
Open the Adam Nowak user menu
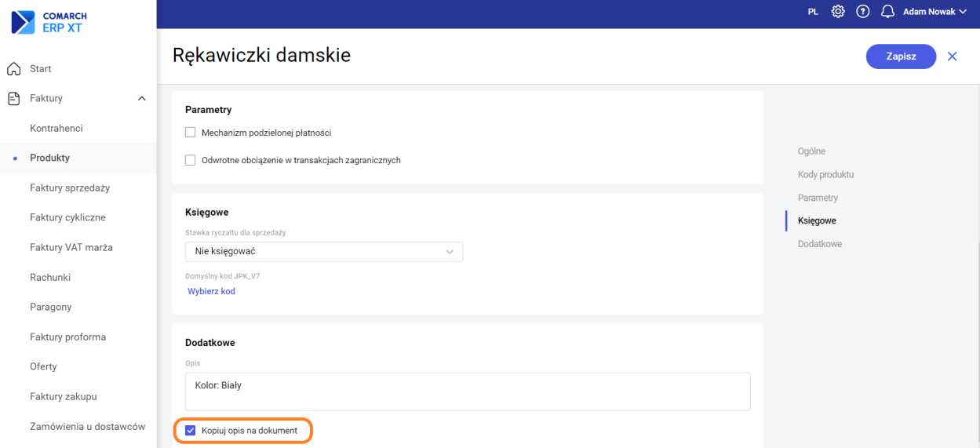pyautogui.click(x=934, y=12)
